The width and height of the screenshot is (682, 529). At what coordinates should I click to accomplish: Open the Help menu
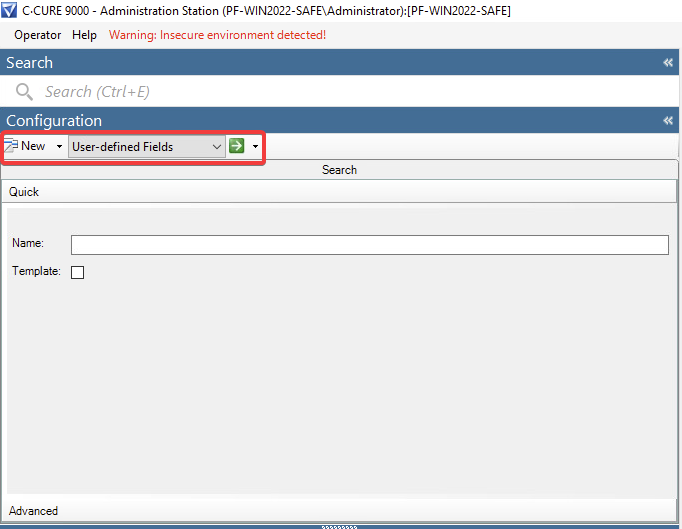[x=85, y=35]
